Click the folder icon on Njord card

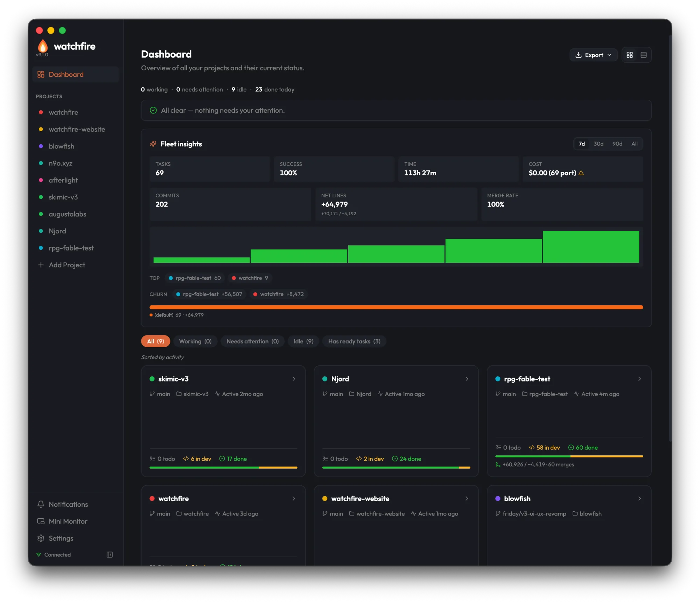[x=352, y=394]
